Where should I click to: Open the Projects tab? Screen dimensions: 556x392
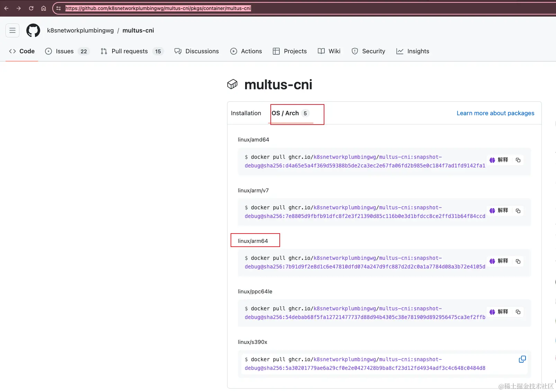click(290, 51)
